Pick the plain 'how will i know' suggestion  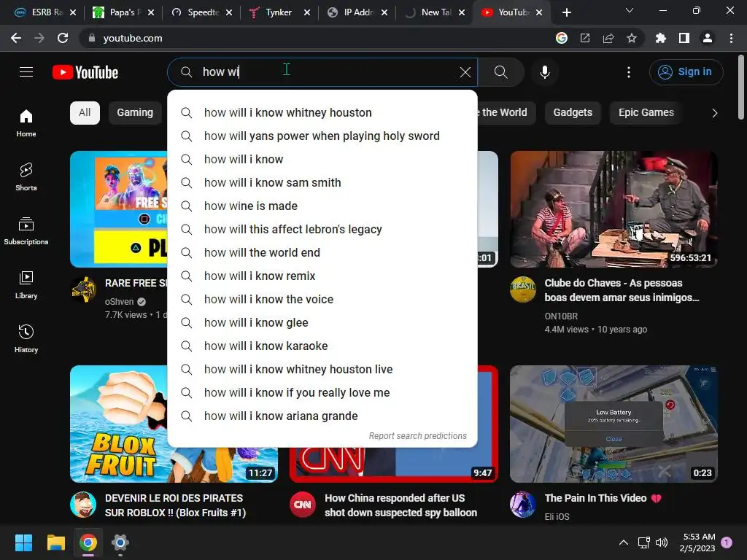point(322,159)
